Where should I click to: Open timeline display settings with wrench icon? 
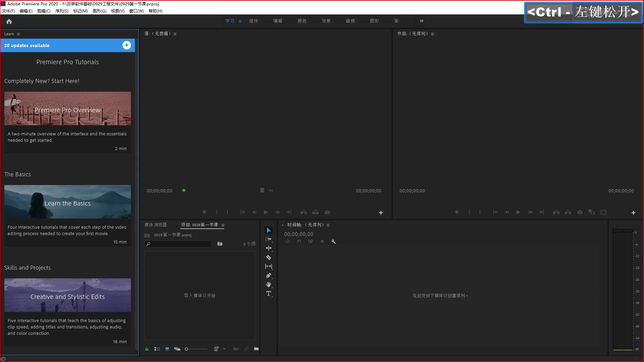point(333,241)
